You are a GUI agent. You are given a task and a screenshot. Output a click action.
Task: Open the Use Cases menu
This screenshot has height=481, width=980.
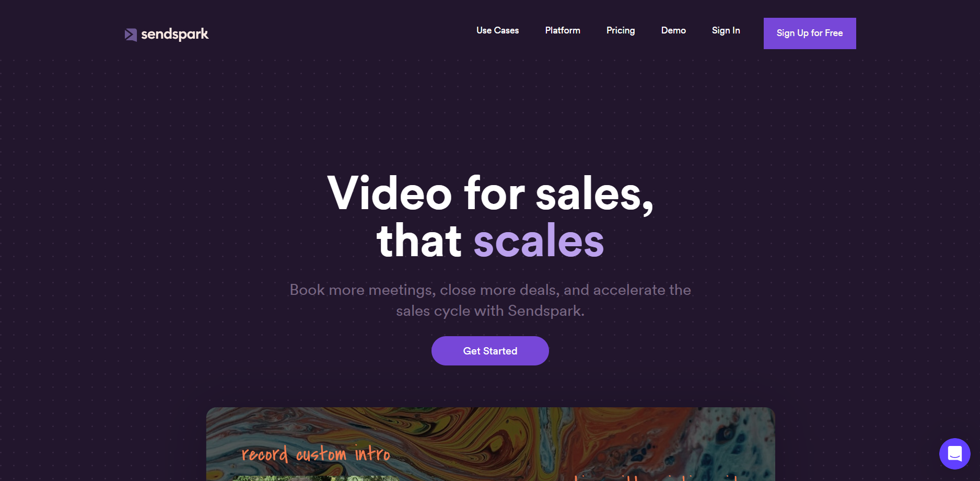[497, 30]
